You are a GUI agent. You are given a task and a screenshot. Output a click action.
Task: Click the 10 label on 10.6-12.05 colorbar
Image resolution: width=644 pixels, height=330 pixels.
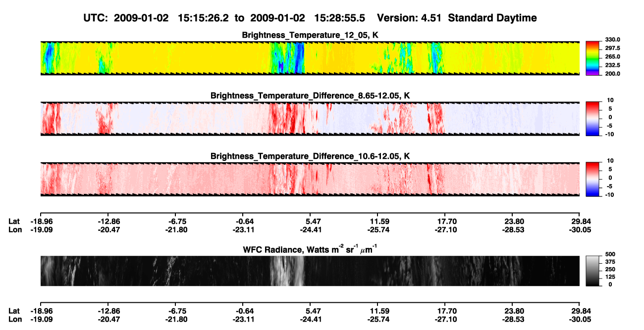(610, 160)
